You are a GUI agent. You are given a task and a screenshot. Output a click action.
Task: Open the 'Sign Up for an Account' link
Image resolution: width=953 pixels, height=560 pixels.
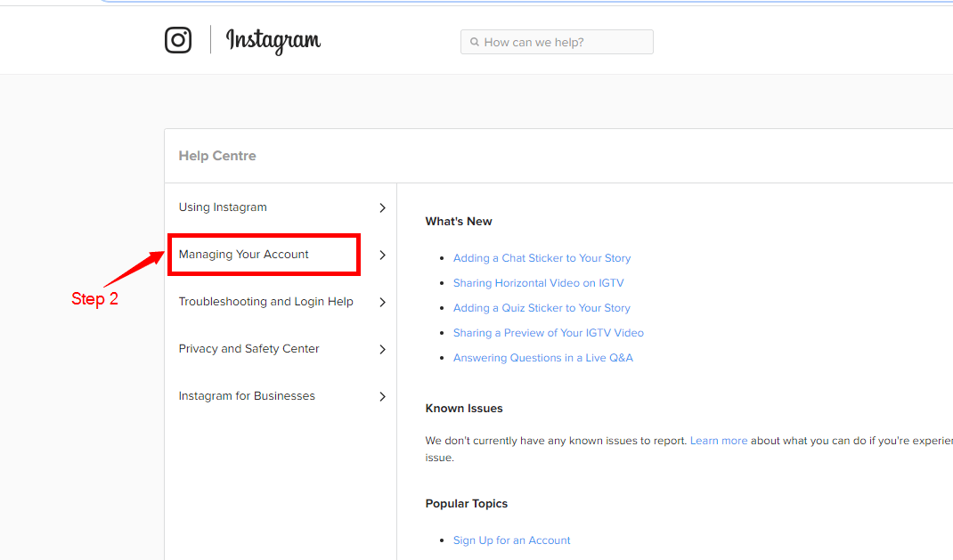pos(512,540)
